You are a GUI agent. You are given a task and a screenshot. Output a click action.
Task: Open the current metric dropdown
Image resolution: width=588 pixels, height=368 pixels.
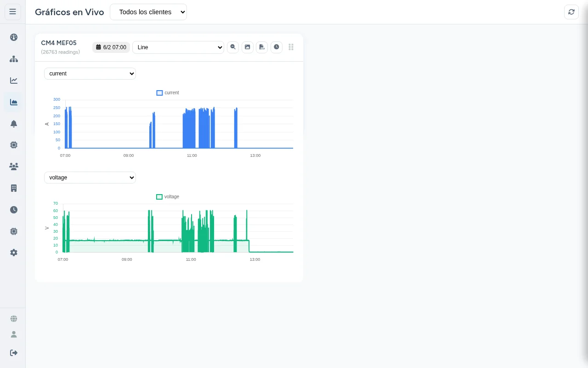[x=90, y=74]
